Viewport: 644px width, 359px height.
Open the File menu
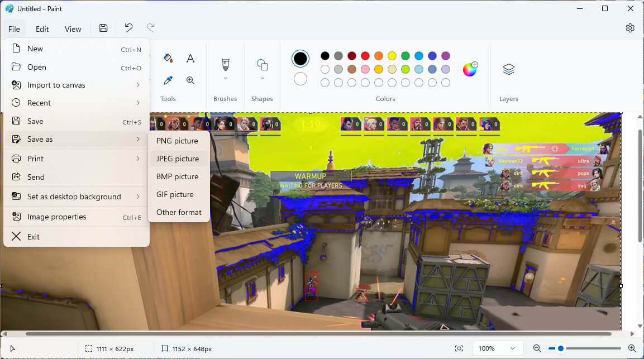tap(14, 29)
